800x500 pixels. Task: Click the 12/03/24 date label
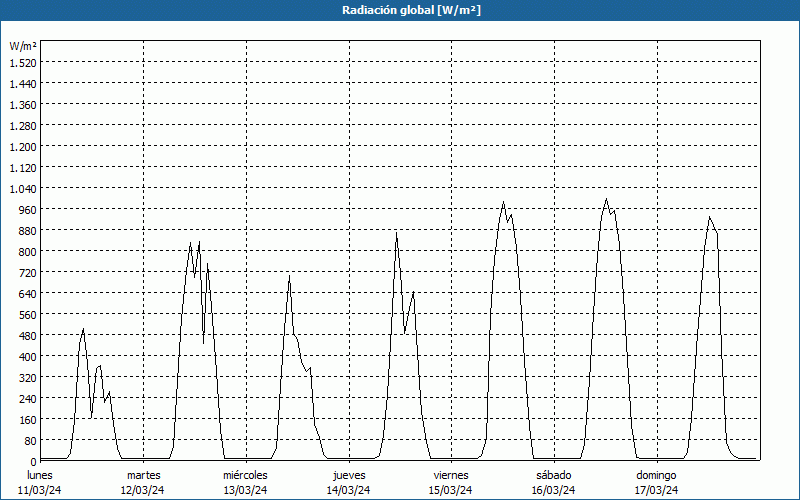coord(142,490)
